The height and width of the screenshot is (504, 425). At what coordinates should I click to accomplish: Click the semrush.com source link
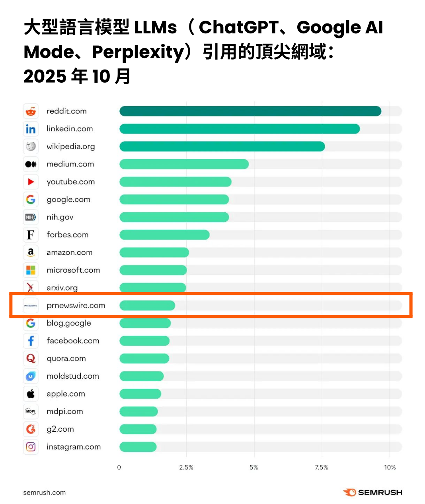tap(45, 492)
